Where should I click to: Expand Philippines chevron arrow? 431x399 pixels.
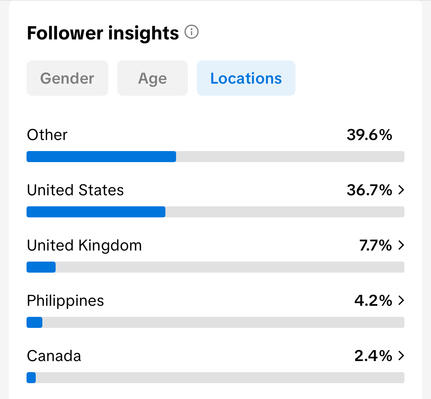[x=401, y=301]
